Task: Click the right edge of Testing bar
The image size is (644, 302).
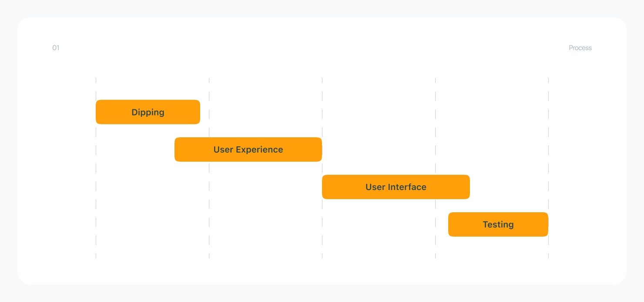Action: 547,224
